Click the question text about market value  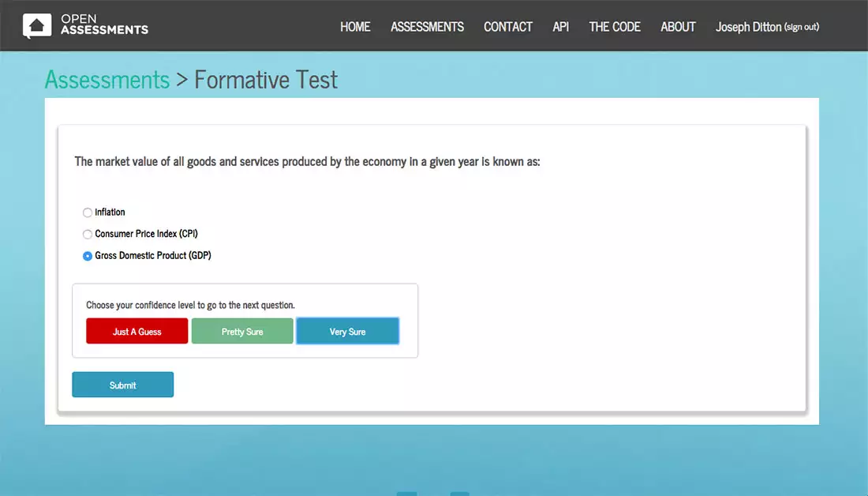(307, 162)
